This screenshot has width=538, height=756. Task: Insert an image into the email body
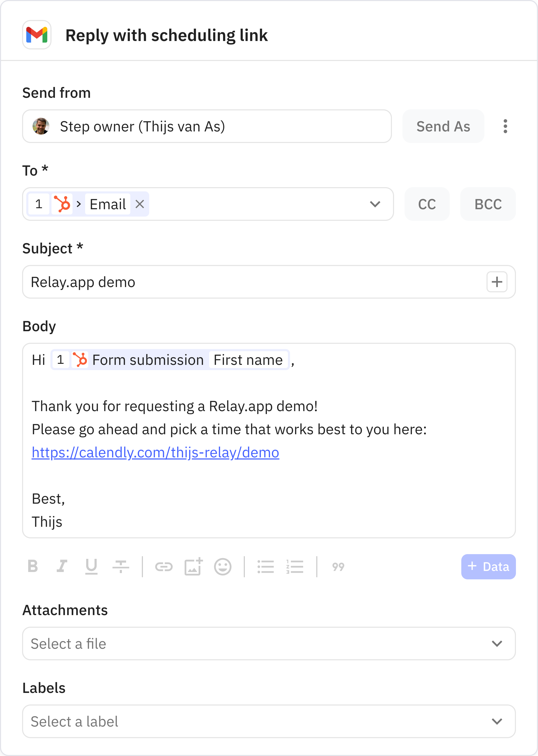pyautogui.click(x=194, y=567)
